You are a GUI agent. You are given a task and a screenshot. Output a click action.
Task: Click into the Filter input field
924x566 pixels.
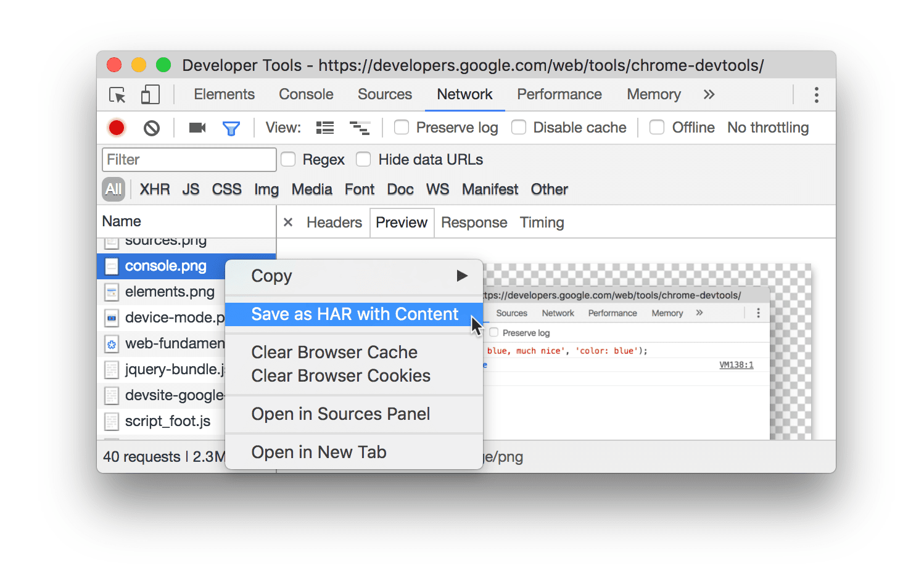188,159
